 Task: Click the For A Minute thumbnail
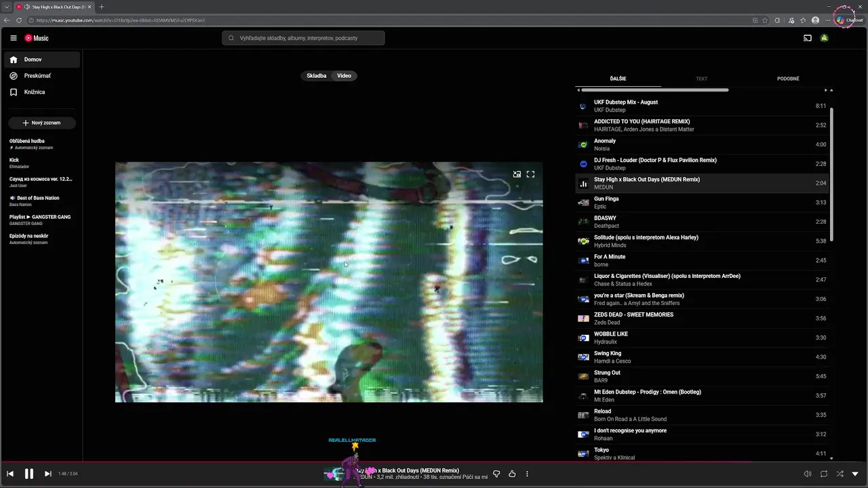(583, 260)
